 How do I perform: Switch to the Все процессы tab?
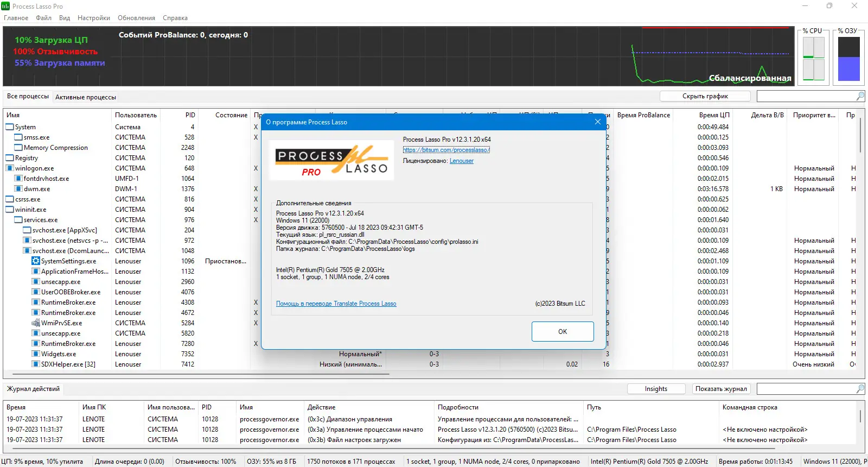pos(28,96)
